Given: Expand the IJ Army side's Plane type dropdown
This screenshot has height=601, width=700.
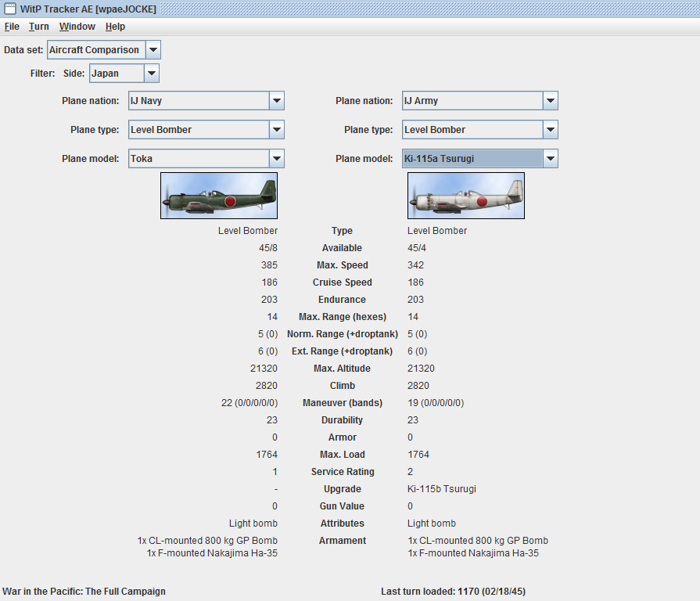Looking at the screenshot, I should [551, 129].
